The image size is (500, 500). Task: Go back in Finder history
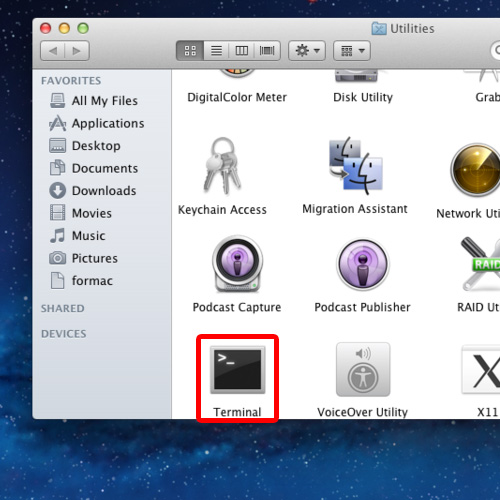pos(53,51)
